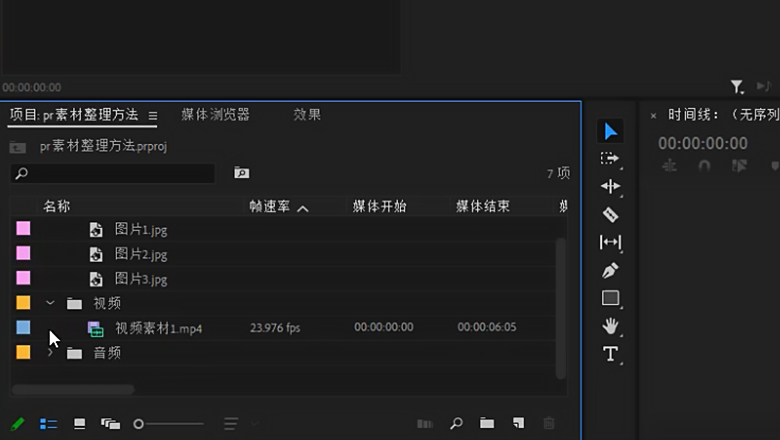Click the 视频 folder icon

[75, 303]
